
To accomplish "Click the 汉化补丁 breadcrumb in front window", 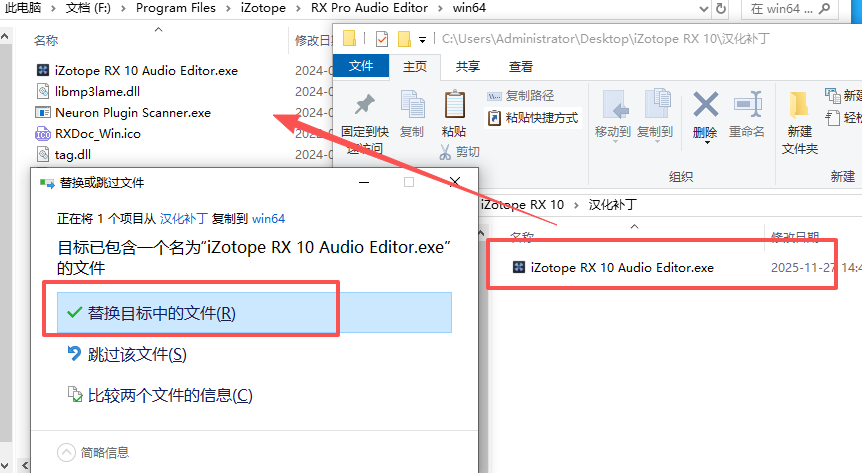I will 612,205.
